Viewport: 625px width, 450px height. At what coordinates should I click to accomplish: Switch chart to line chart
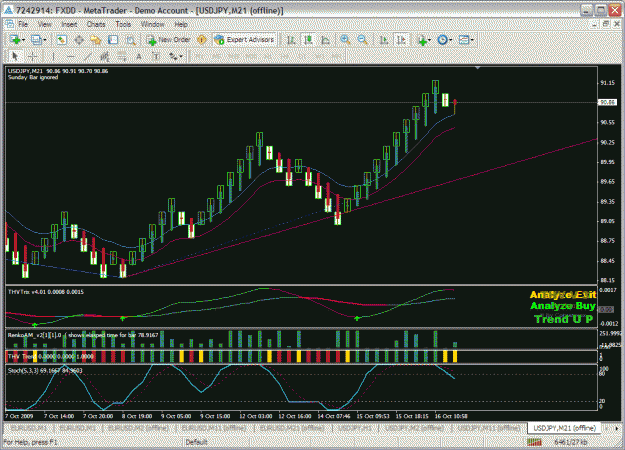[x=325, y=40]
